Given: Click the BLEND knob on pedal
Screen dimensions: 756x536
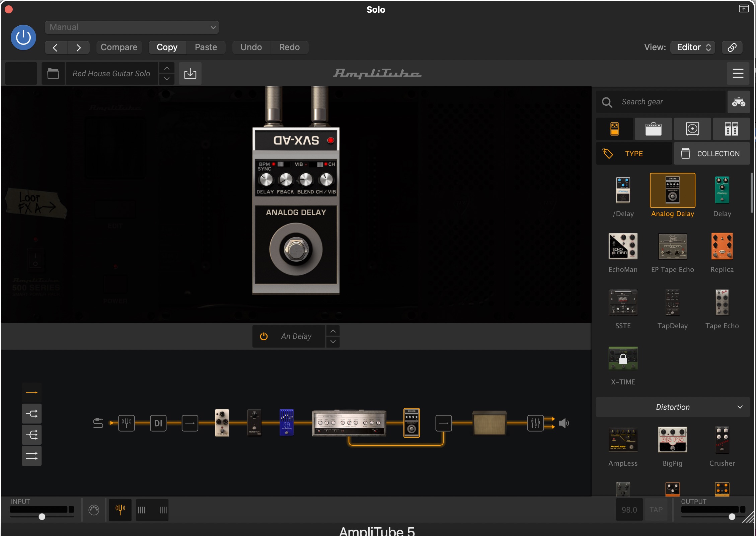Looking at the screenshot, I should click(306, 180).
